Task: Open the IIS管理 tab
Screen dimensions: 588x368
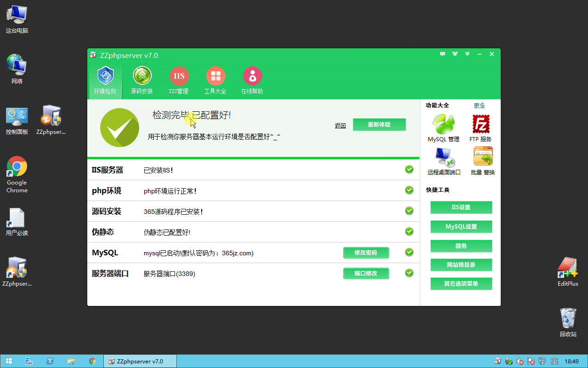Action: point(179,81)
